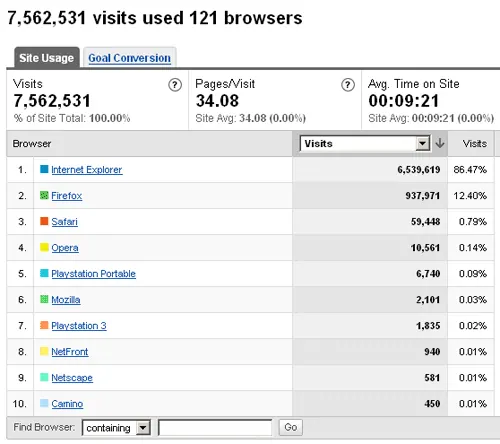
Task: Open the Internet Explorer link
Action: click(87, 170)
